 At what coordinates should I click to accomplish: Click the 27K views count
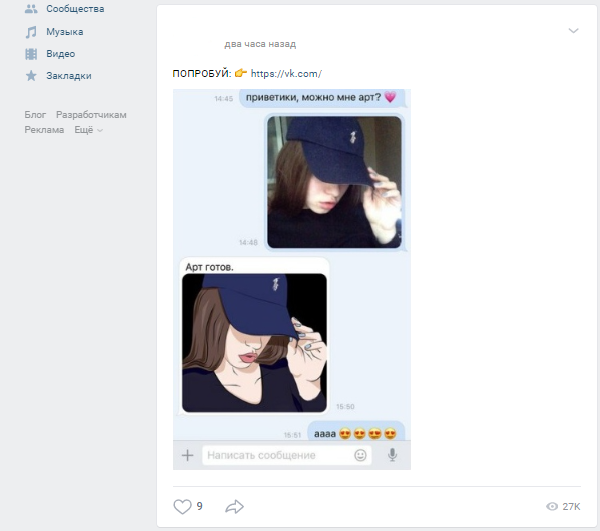coord(571,507)
